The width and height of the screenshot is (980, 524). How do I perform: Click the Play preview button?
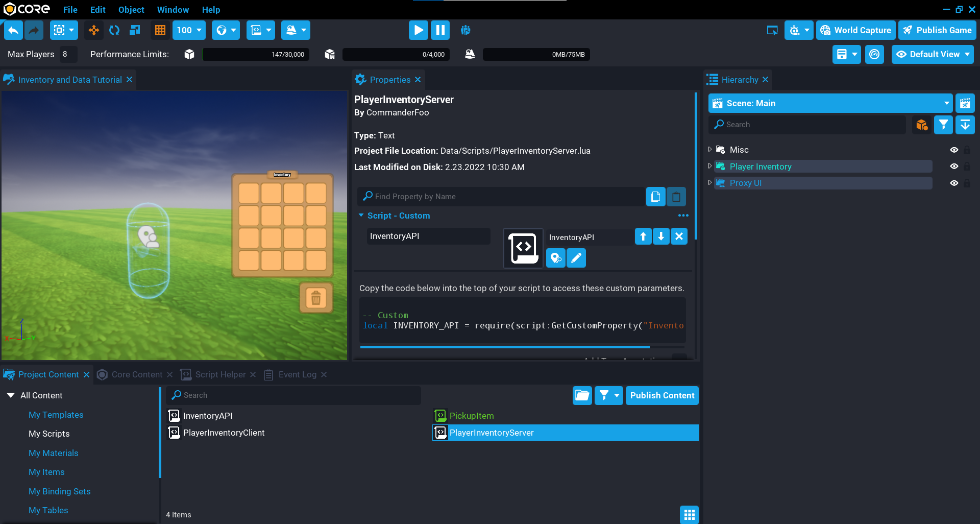pos(418,30)
